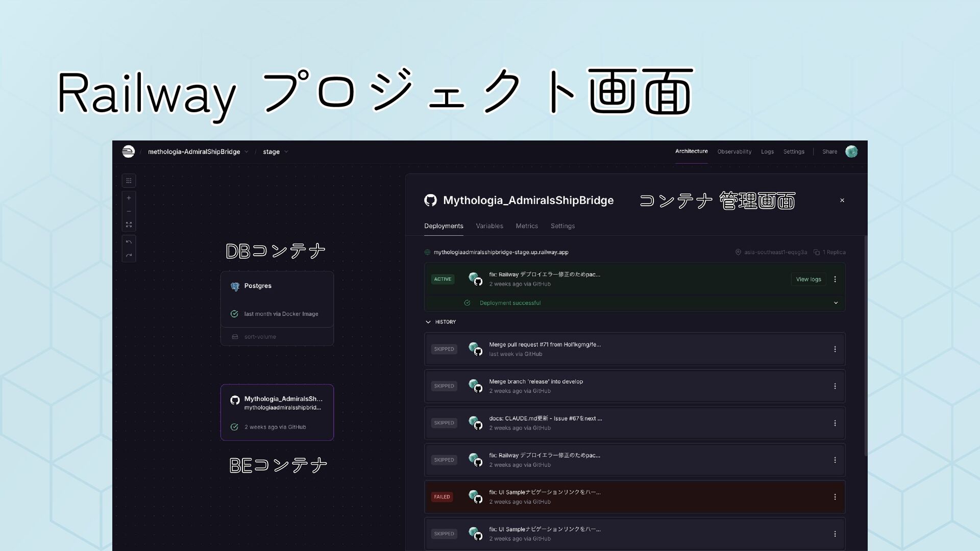Open options for the FAILED deployment
The height and width of the screenshot is (551, 980).
(835, 497)
